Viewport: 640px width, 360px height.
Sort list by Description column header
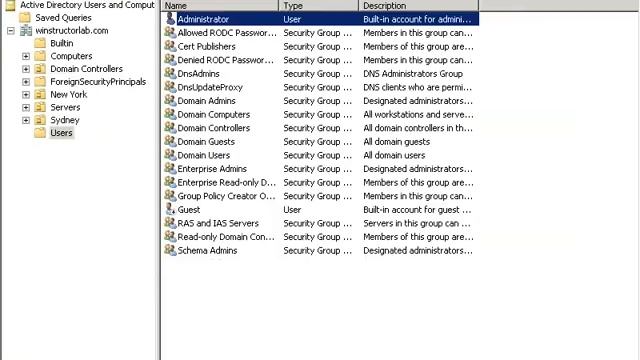click(418, 6)
